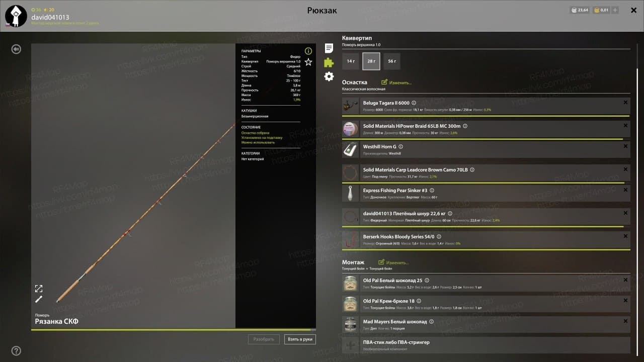Screen dimensions: 644x362
Task: Click the plus icon beside gold balance
Action: point(615,10)
